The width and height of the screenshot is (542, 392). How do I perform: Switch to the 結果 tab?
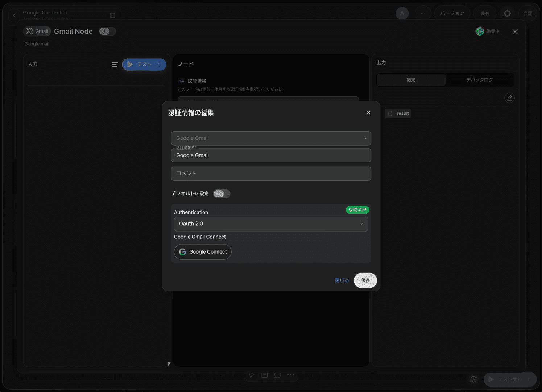[x=411, y=80]
